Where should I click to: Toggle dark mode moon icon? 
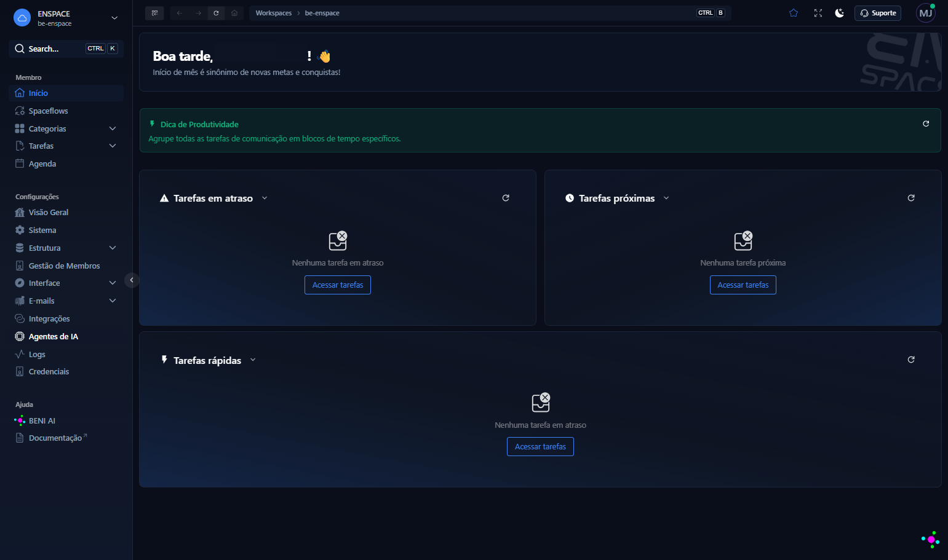pos(840,13)
